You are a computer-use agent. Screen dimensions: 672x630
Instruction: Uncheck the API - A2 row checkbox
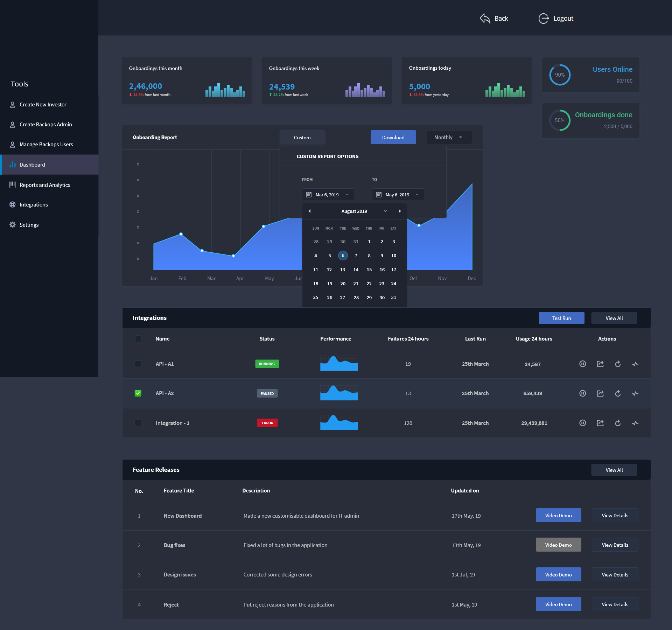click(x=138, y=393)
